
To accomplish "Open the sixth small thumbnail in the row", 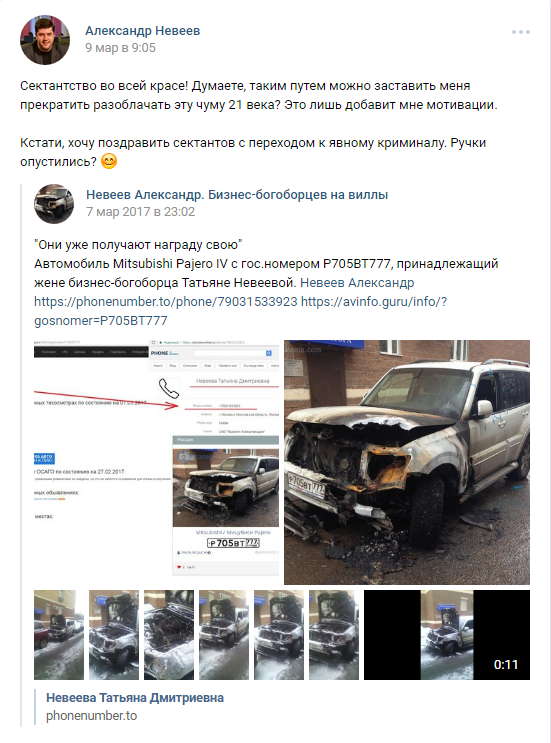I will 334,635.
